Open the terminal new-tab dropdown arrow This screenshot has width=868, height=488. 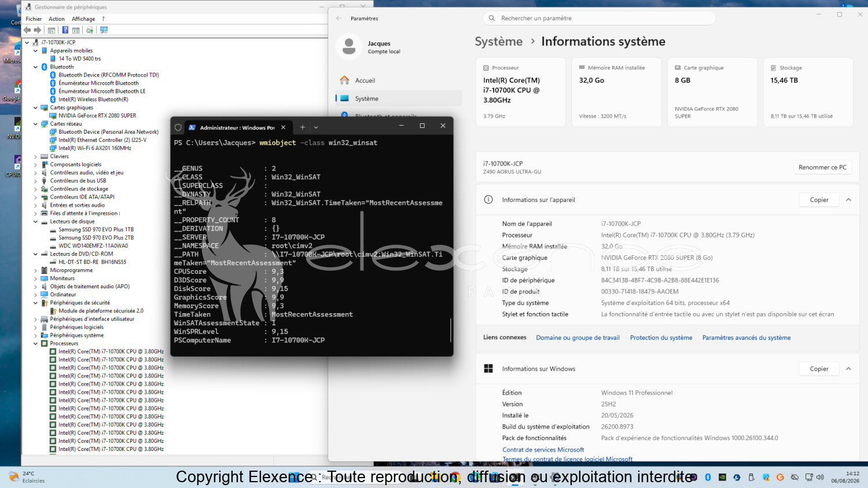(x=316, y=127)
